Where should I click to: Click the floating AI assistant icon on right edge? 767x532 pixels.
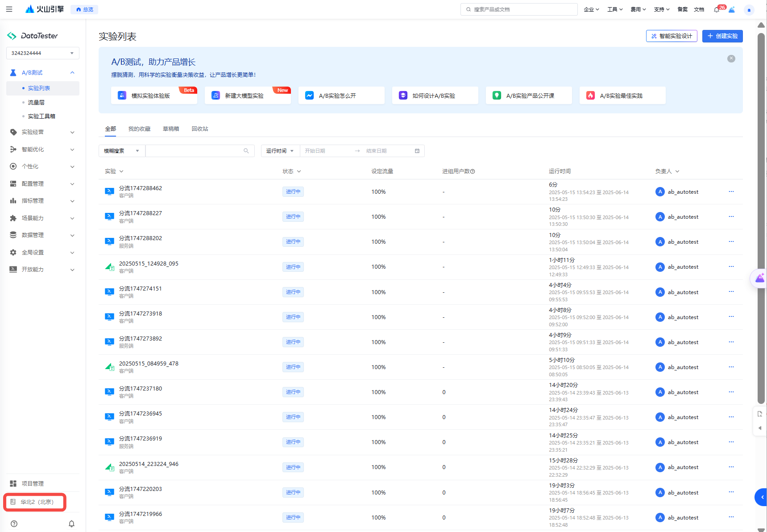759,278
